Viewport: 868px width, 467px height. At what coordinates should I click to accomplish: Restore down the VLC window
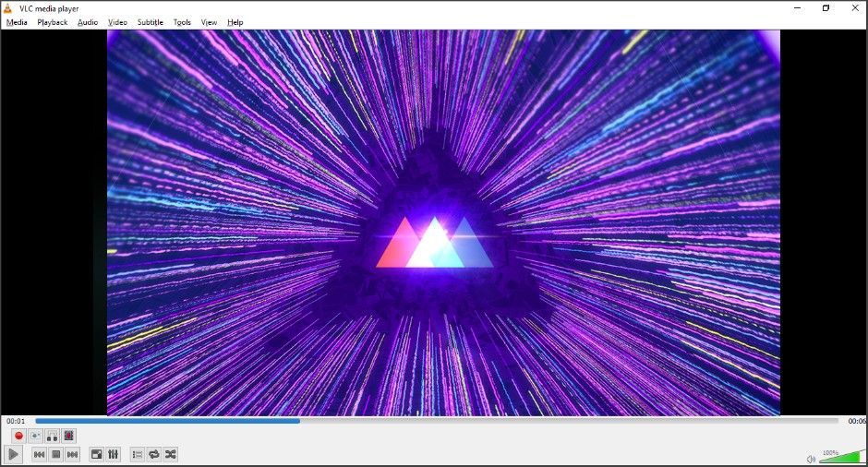click(x=826, y=8)
